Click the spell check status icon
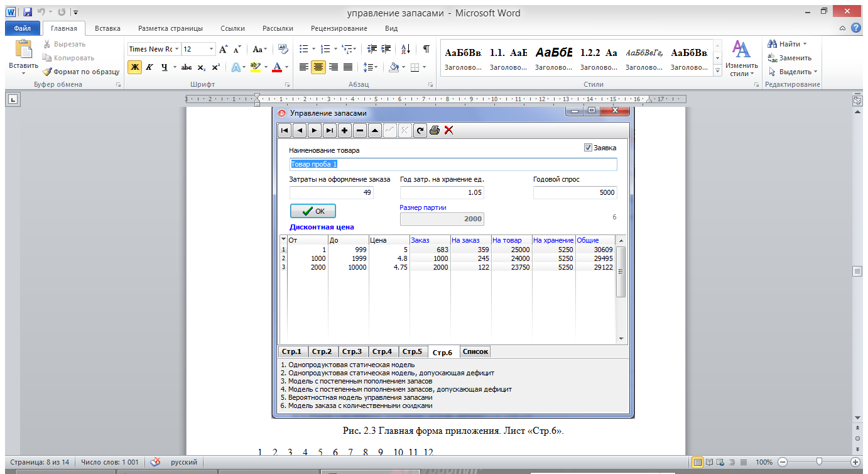The width and height of the screenshot is (868, 474). click(x=155, y=462)
